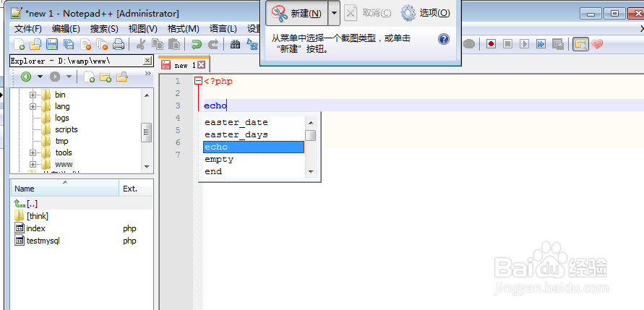Viewport: 644px width, 310px height.
Task: Choose end from autocomplete list
Action: 254,172
